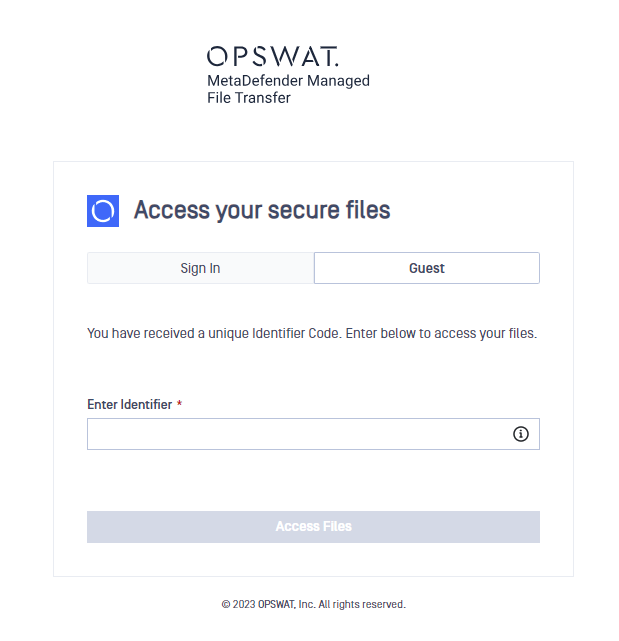Screen dimensions: 619x641
Task: Click the info icon in identifier field
Action: (x=520, y=434)
